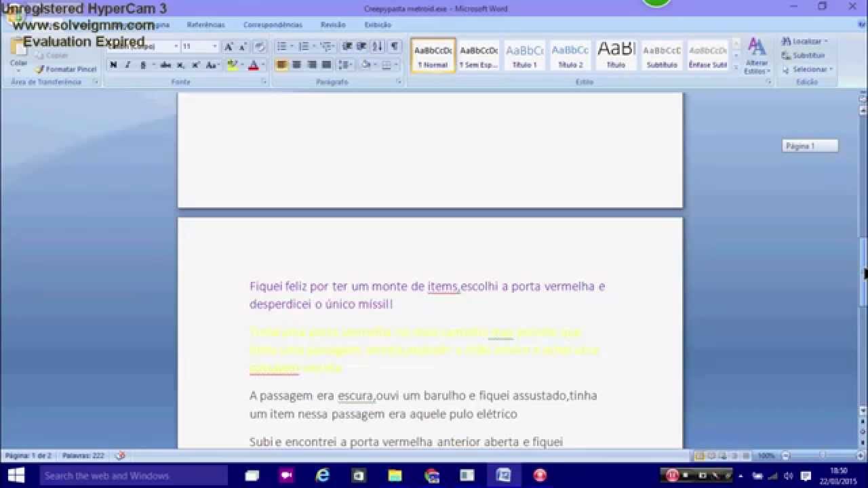Image resolution: width=868 pixels, height=488 pixels.
Task: Click the red font color button
Action: (x=253, y=65)
